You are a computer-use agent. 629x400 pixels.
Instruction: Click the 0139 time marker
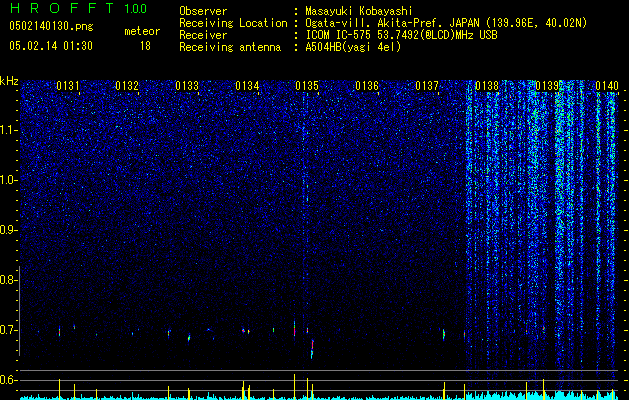click(x=547, y=86)
